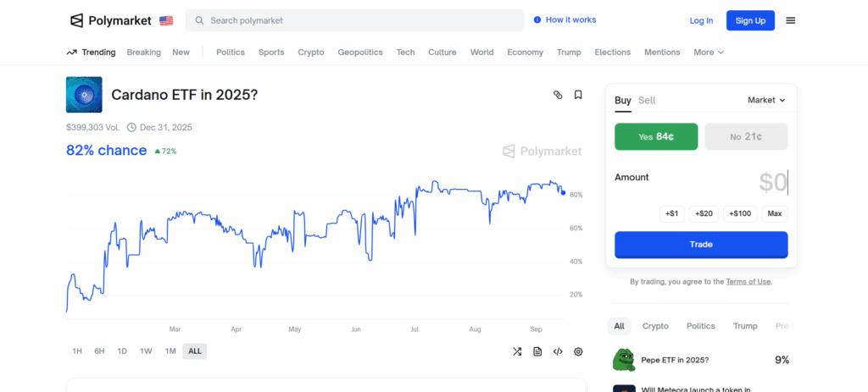Open Elections category

click(x=613, y=52)
